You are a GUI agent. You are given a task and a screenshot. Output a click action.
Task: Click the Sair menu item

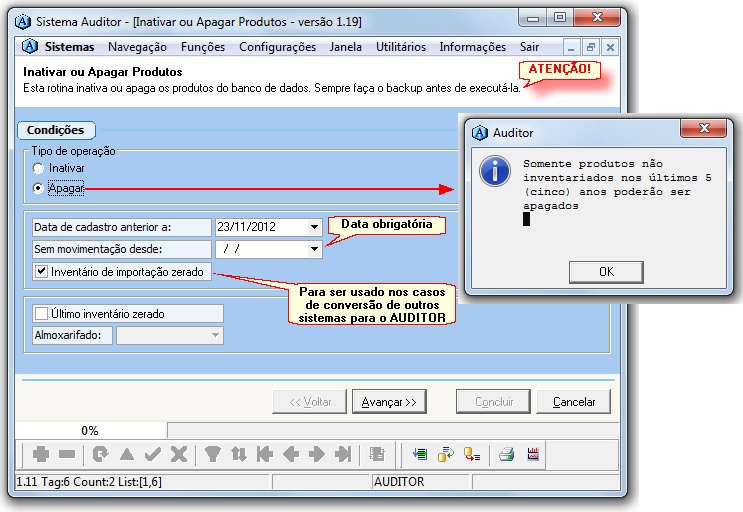pos(529,47)
